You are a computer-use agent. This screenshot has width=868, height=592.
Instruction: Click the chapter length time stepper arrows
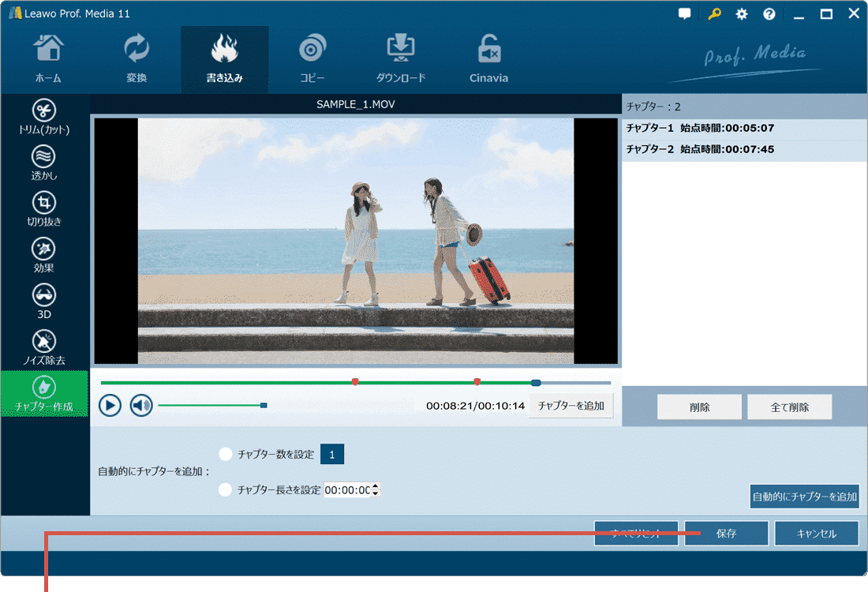[376, 489]
